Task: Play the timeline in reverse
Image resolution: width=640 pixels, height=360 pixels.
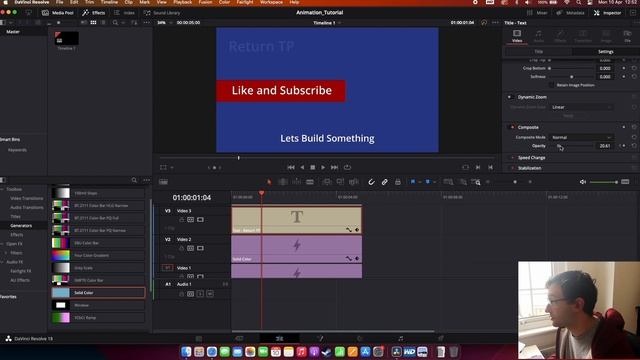Action: coord(302,167)
